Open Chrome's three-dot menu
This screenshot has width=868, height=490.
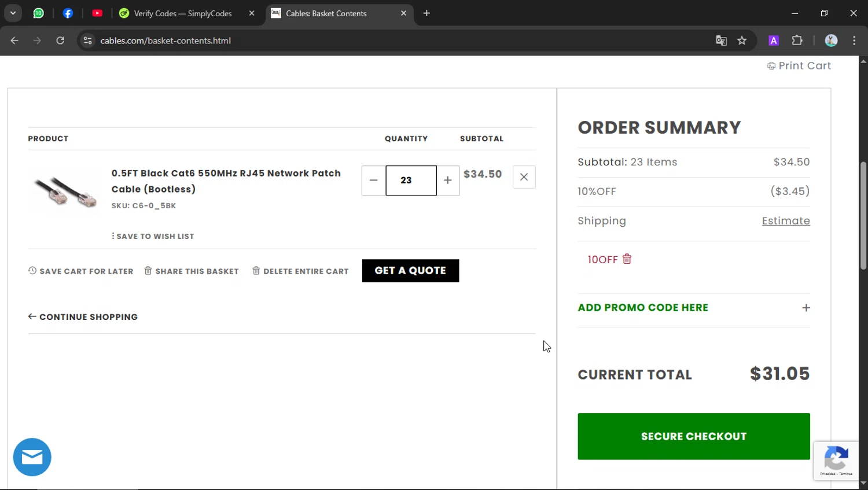pyautogui.click(x=854, y=40)
